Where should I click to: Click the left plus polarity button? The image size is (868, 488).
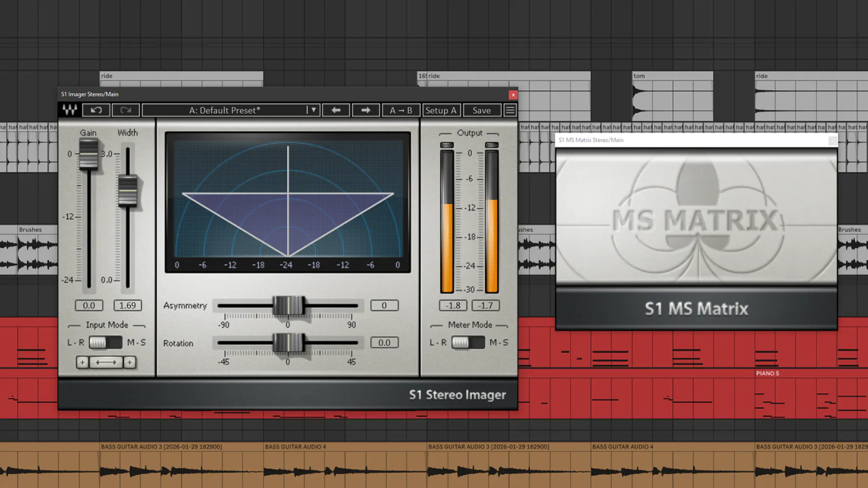(82, 362)
